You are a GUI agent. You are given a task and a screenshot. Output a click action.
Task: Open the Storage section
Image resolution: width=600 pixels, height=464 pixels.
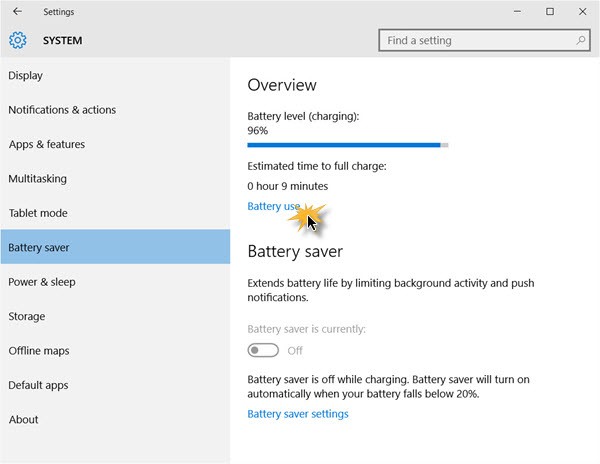pos(115,316)
